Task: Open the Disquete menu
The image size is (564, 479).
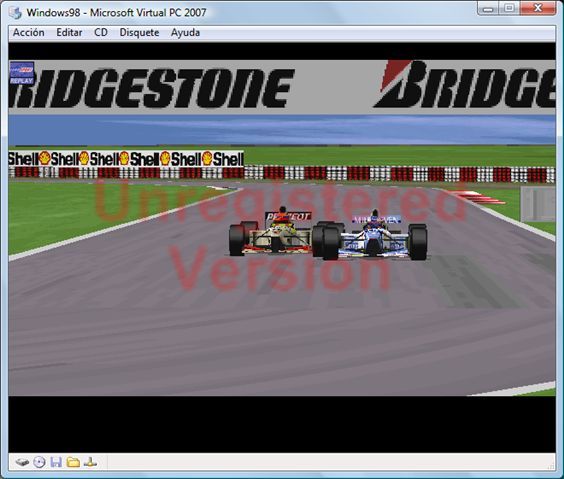Action: click(139, 32)
